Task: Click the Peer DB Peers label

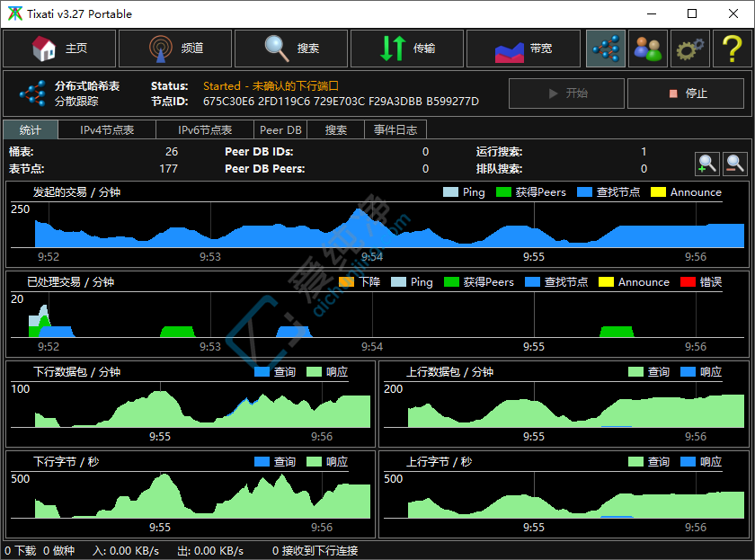Action: [x=265, y=169]
